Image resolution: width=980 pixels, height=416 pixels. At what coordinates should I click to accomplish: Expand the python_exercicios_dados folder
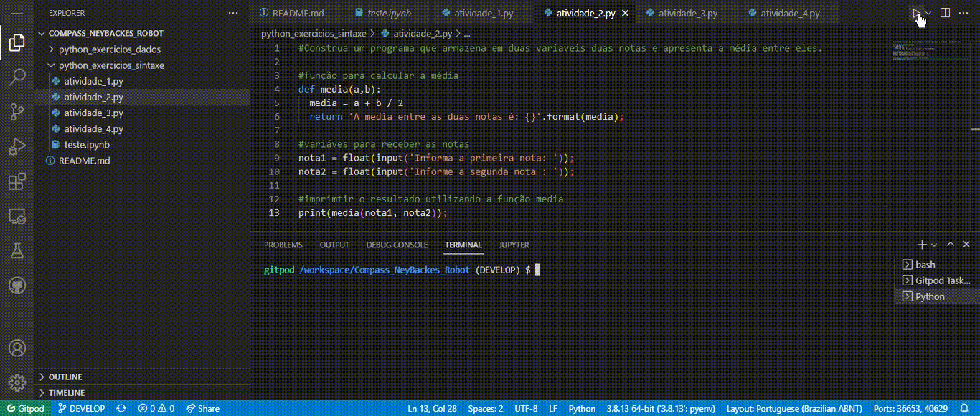point(142,49)
